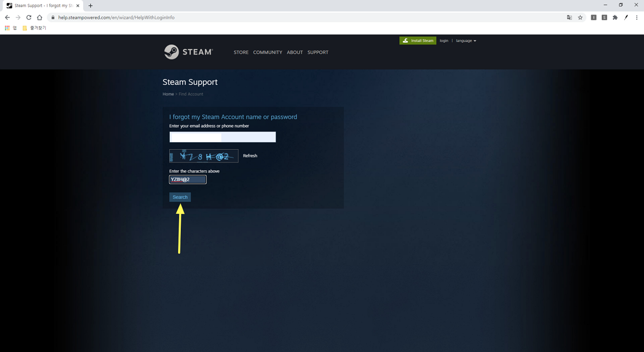Click the browser forward arrow
644x352 pixels.
[18, 17]
